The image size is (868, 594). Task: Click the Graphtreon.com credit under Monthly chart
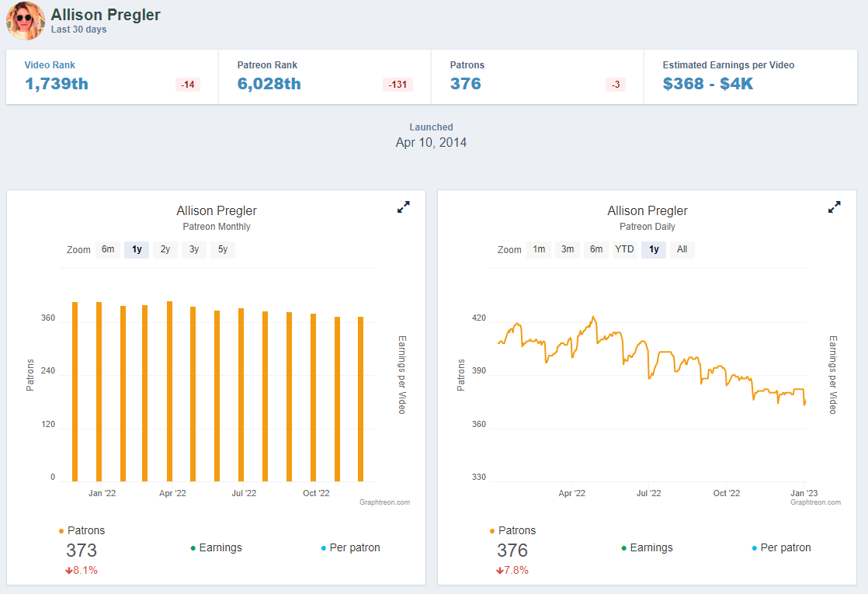385,502
